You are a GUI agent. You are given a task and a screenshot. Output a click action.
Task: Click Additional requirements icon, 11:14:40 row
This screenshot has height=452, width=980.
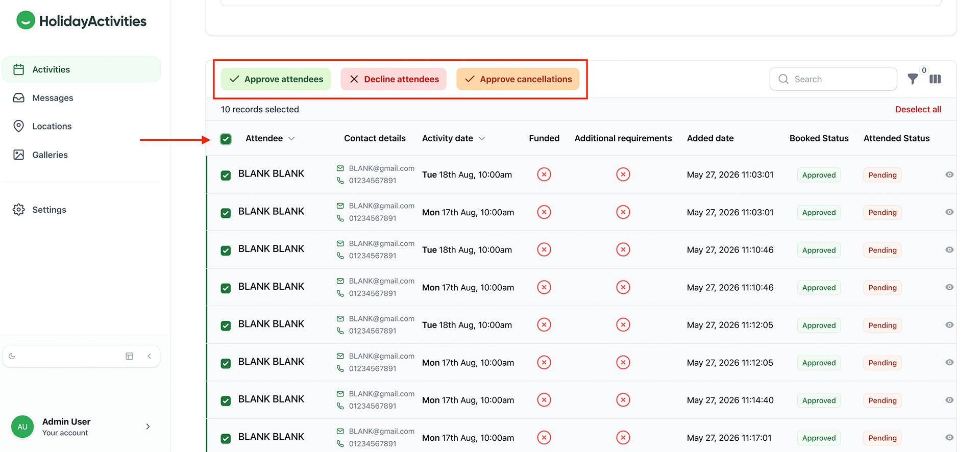point(623,400)
